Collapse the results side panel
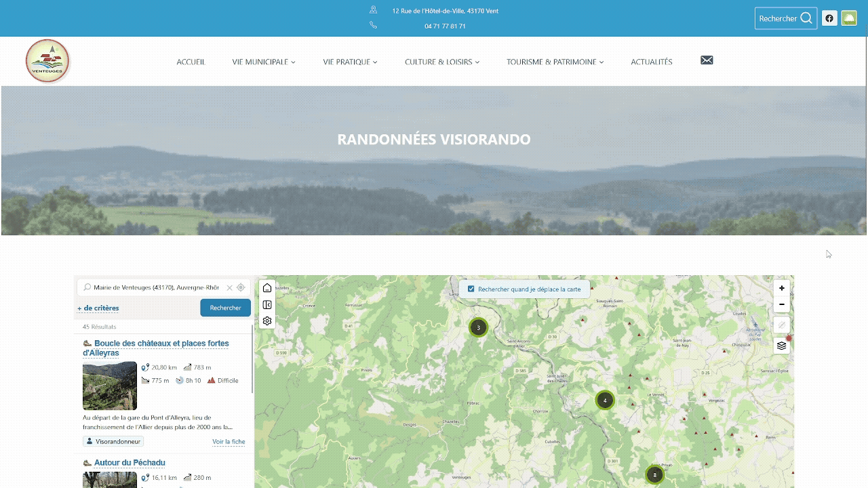The height and width of the screenshot is (488, 868). [267, 305]
